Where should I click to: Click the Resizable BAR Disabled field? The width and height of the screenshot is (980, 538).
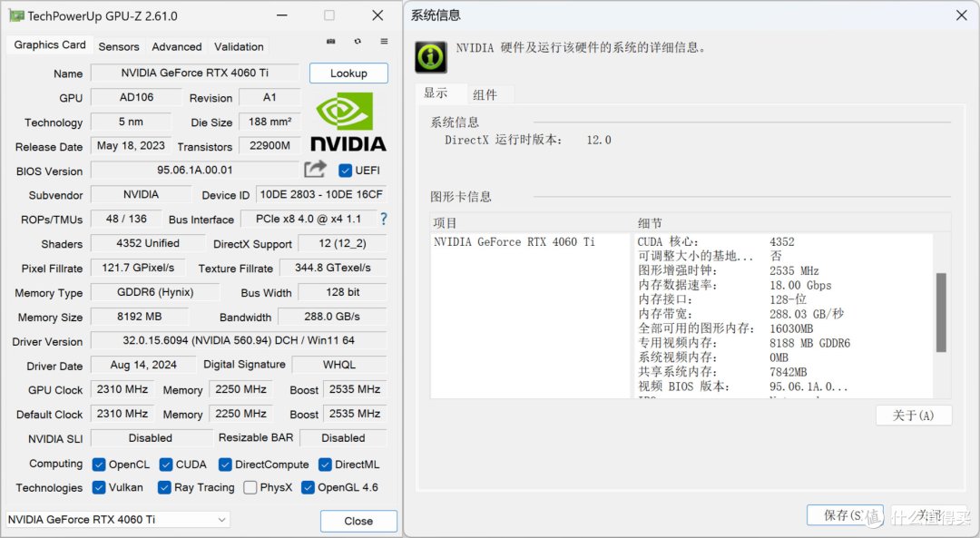(343, 438)
